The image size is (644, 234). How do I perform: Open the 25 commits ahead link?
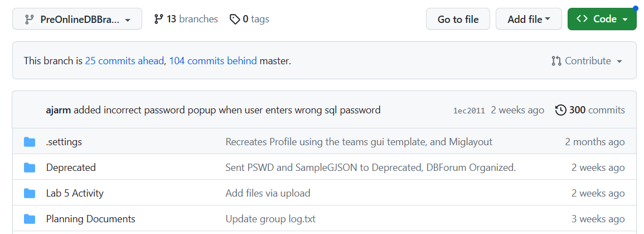pyautogui.click(x=124, y=61)
